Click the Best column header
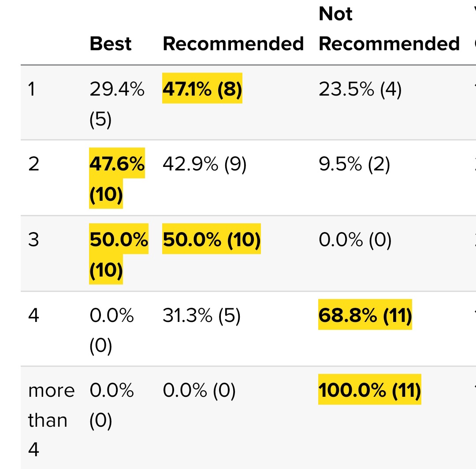476x469 pixels. (x=111, y=44)
